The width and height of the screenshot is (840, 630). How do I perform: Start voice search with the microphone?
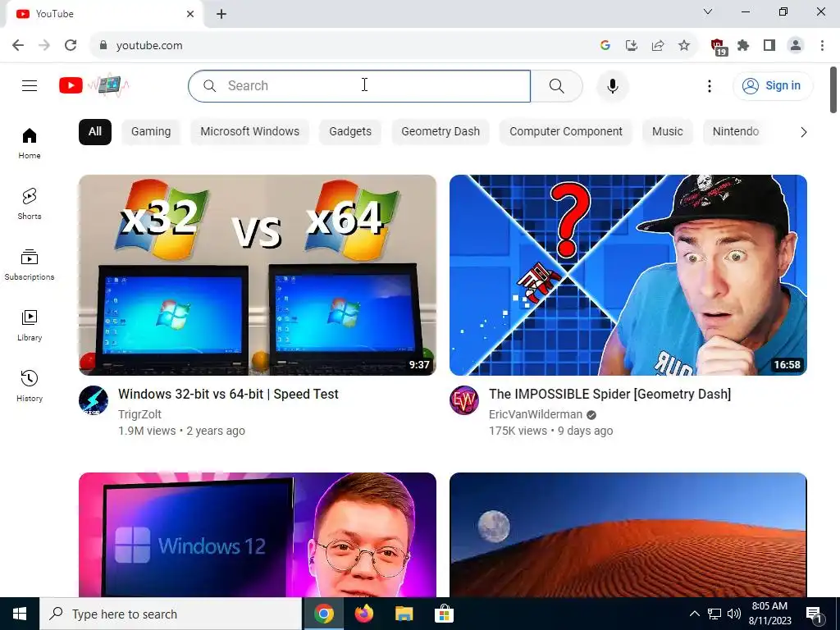coord(612,85)
